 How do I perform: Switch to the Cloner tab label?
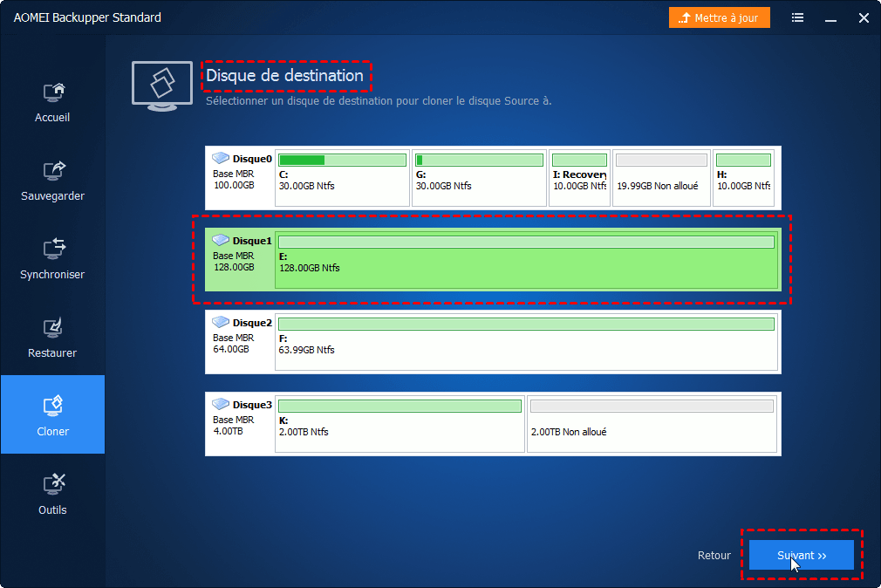pyautogui.click(x=53, y=432)
